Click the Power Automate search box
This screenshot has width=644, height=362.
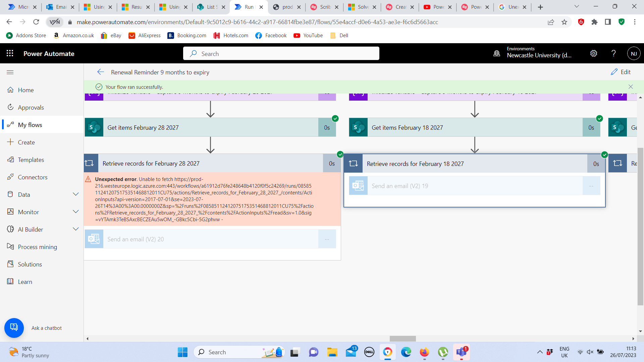pos(281,54)
